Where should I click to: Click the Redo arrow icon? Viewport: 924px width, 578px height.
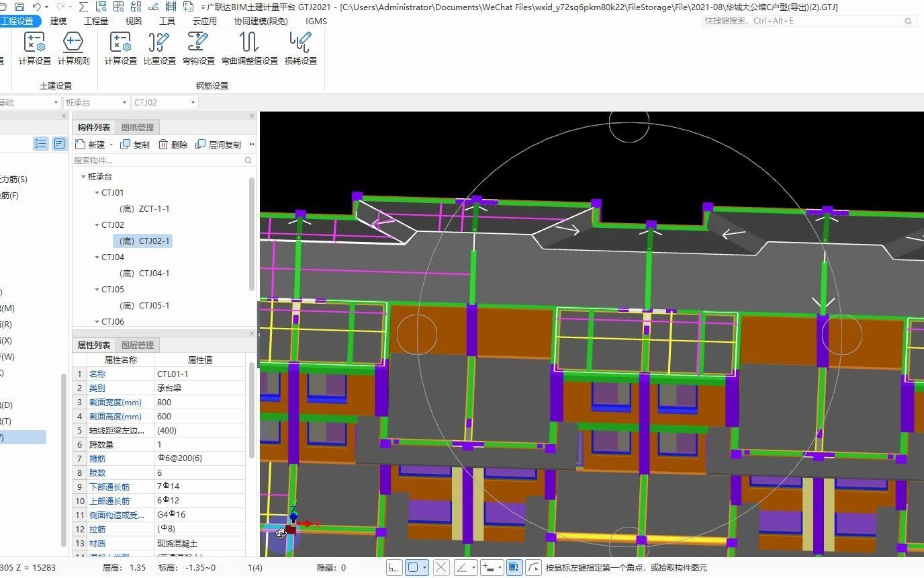coord(60,7)
